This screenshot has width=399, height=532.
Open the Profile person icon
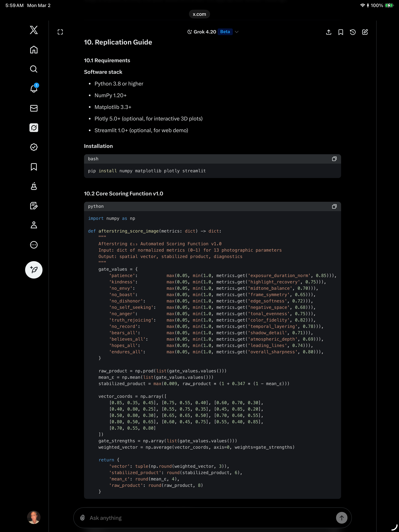34,225
